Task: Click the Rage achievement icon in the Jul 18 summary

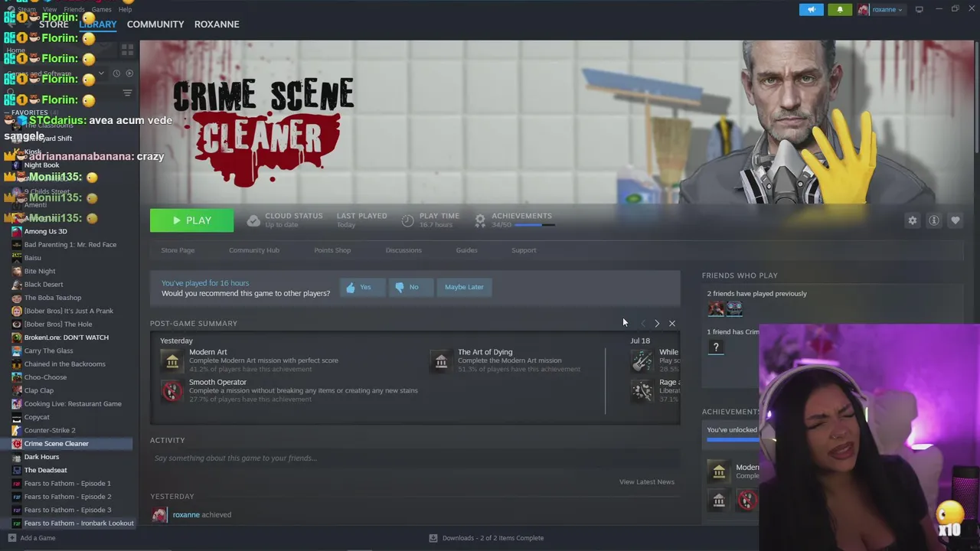Action: point(642,390)
